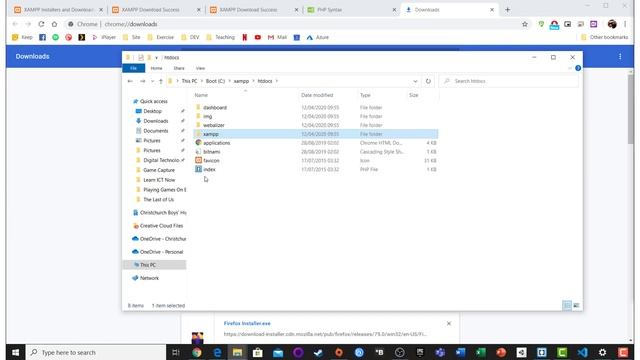Open The Last of Us folder in sidebar
The width and height of the screenshot is (640, 360).
point(158,199)
